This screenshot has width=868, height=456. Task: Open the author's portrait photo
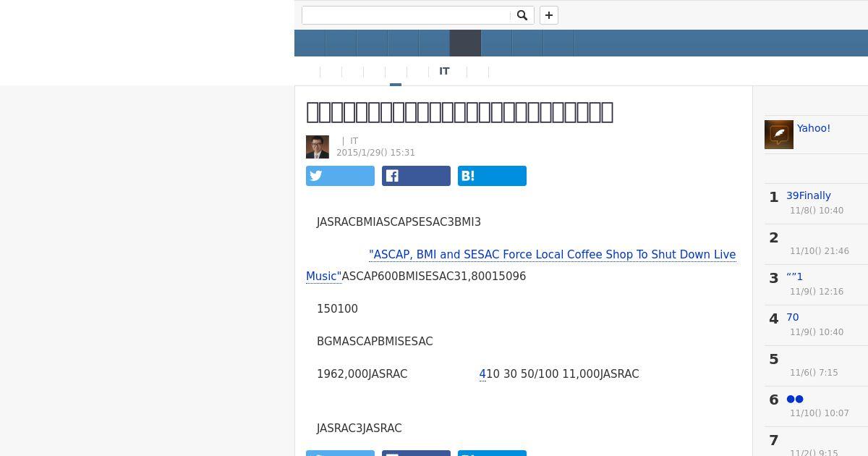point(318,147)
